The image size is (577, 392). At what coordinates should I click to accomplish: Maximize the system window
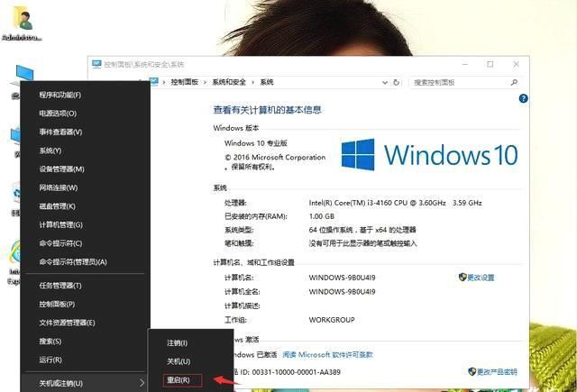(490, 64)
